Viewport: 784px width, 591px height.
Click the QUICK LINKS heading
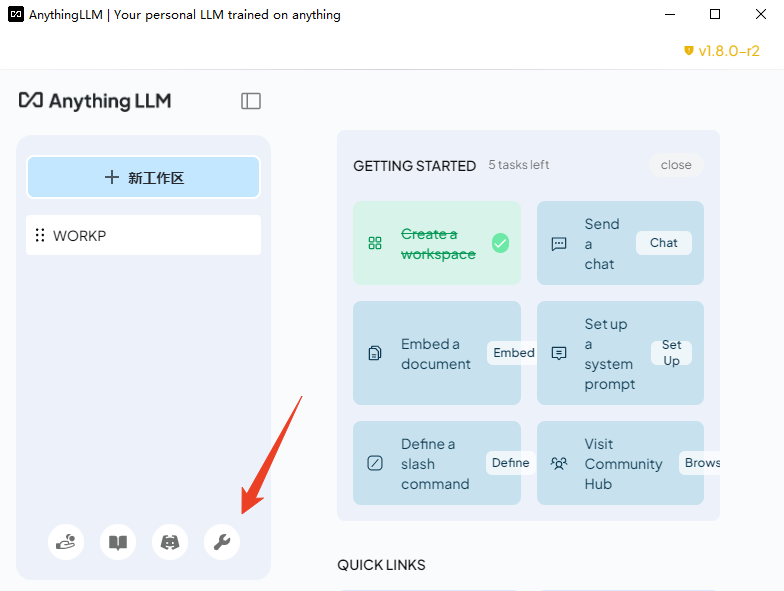tap(381, 565)
